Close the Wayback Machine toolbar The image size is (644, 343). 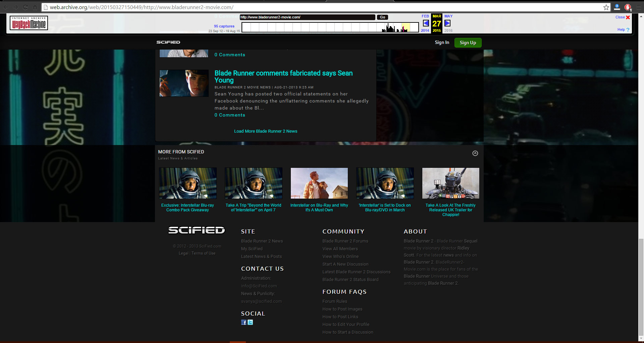coord(628,17)
